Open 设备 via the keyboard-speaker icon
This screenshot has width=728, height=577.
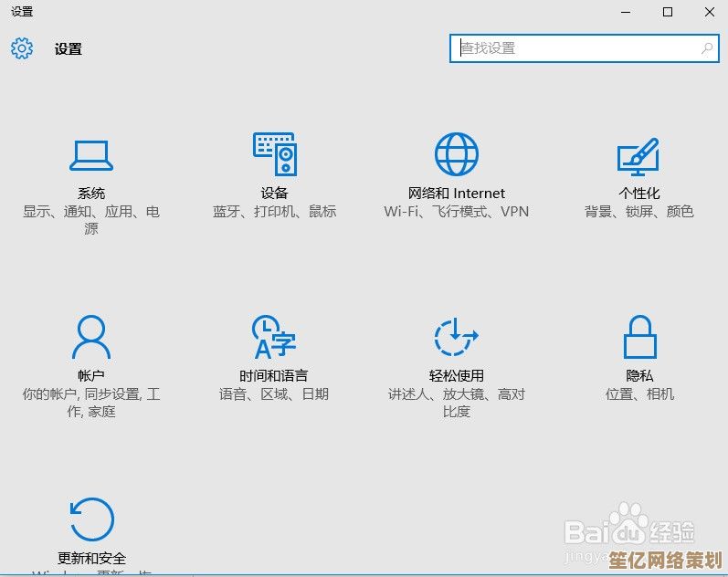point(274,154)
